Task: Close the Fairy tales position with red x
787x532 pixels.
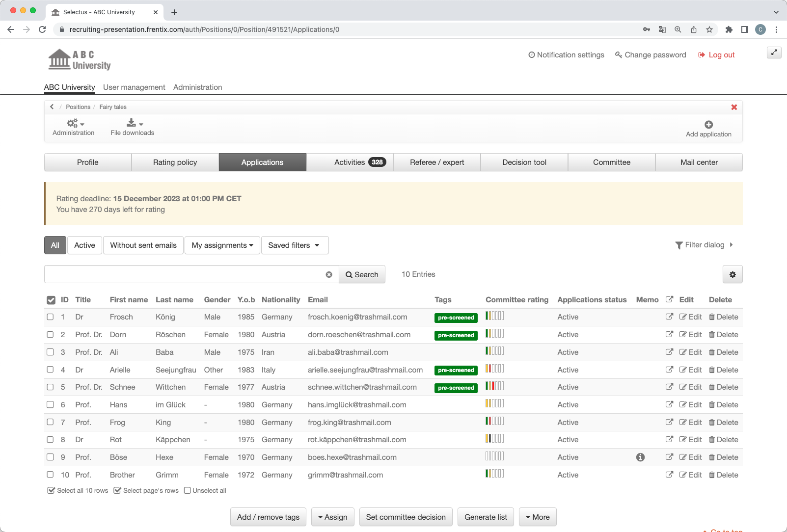Action: pyautogui.click(x=734, y=107)
